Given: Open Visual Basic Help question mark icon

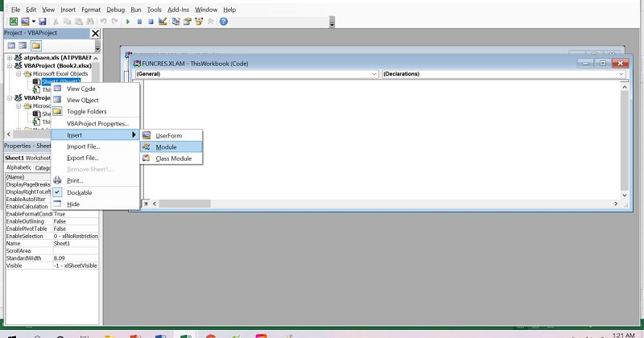Looking at the screenshot, I should 224,22.
